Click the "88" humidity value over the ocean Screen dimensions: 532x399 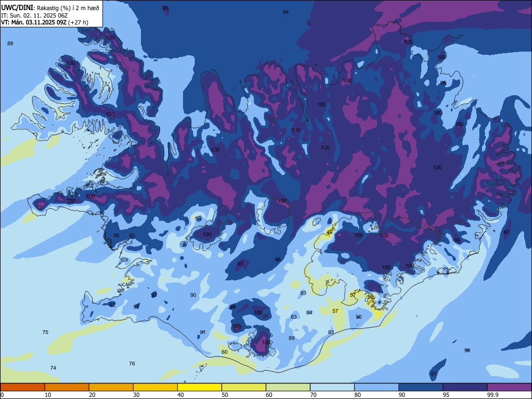(x=10, y=44)
